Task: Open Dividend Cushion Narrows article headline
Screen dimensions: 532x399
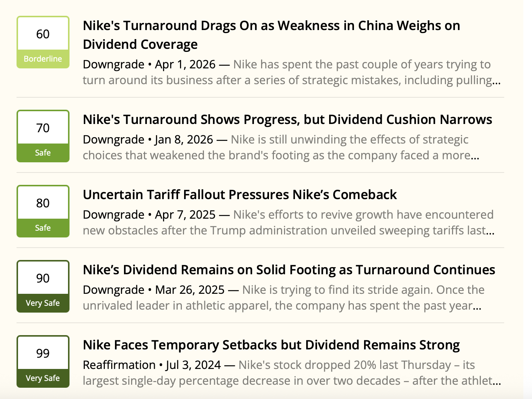Action: point(287,119)
